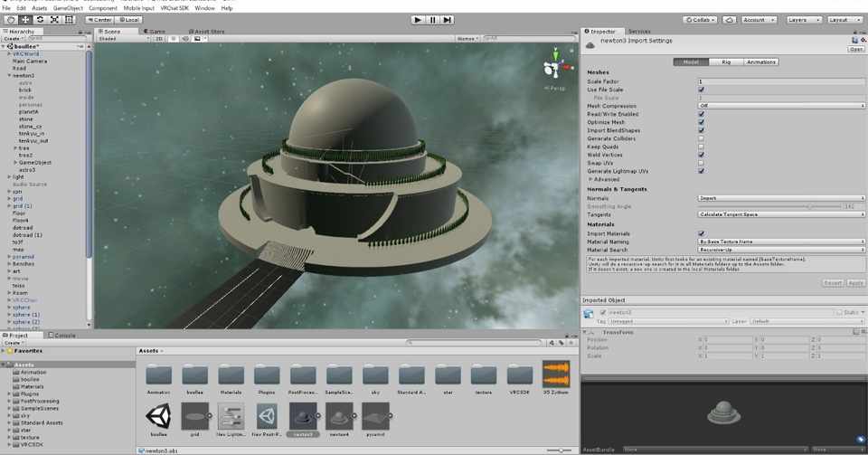The height and width of the screenshot is (455, 868).
Task: Open the Mesh Compression dropdown
Action: (781, 106)
